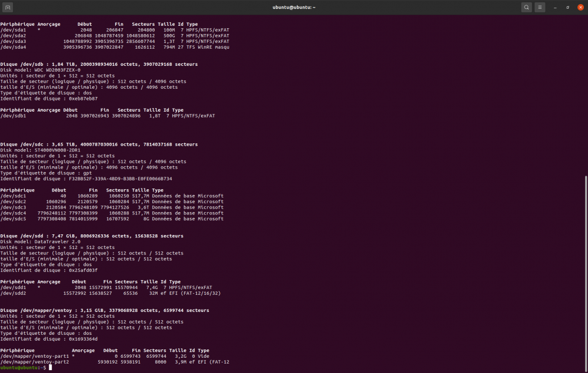Click the Disque /dev/sdb header line
This screenshot has width=588, height=373.
tap(99, 64)
